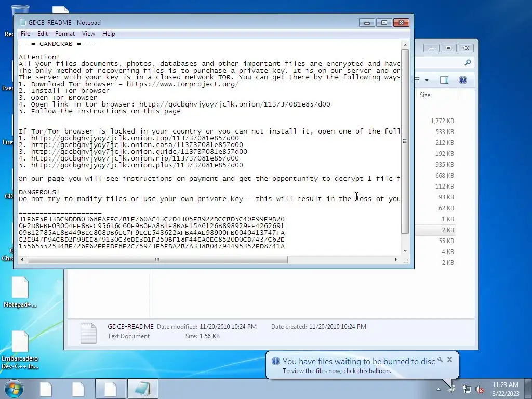Show hidden system tray icons arrow
This screenshot has height=399, width=532.
[438, 389]
